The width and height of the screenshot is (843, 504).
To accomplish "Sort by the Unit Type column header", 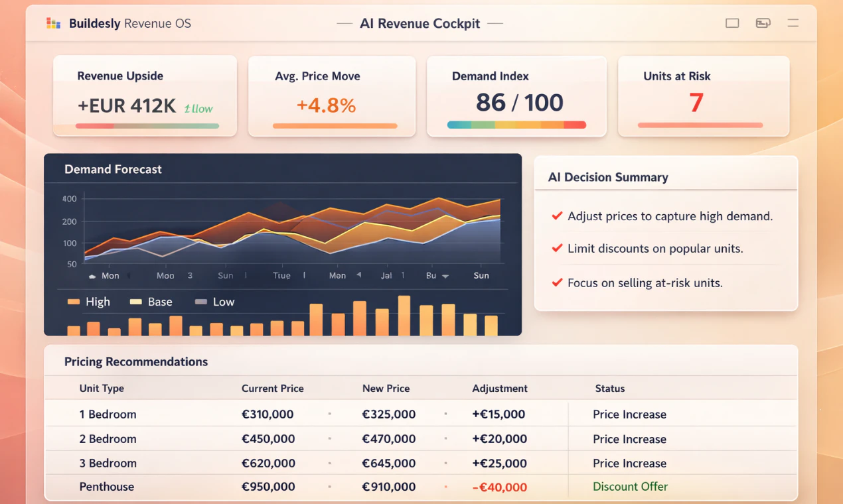I will 102,389.
